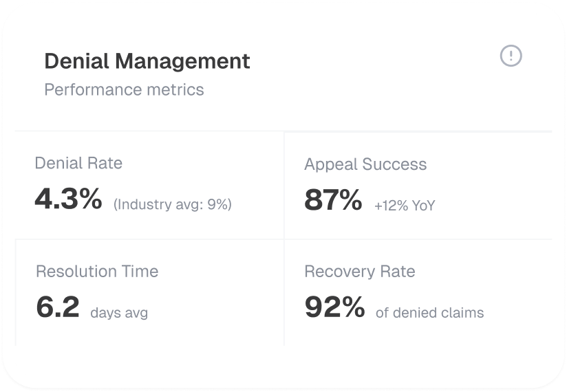The width and height of the screenshot is (567, 392).
Task: Open the Resolution Time label
Action: tap(97, 271)
